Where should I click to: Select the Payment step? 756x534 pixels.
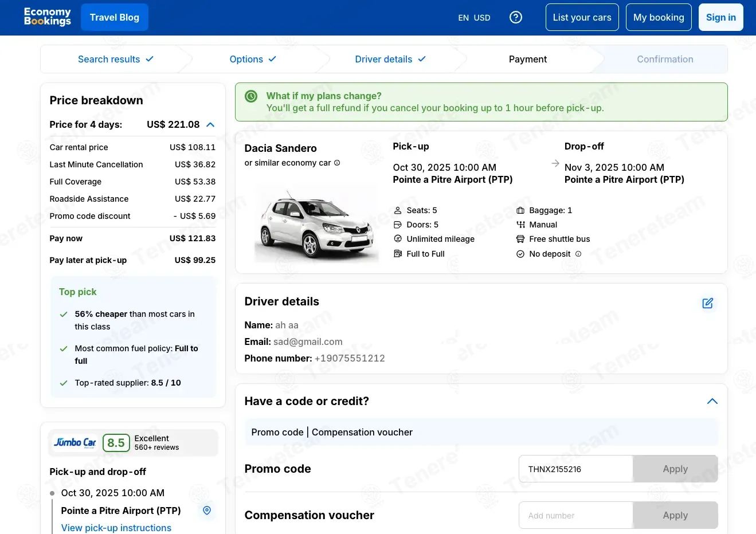coord(528,59)
